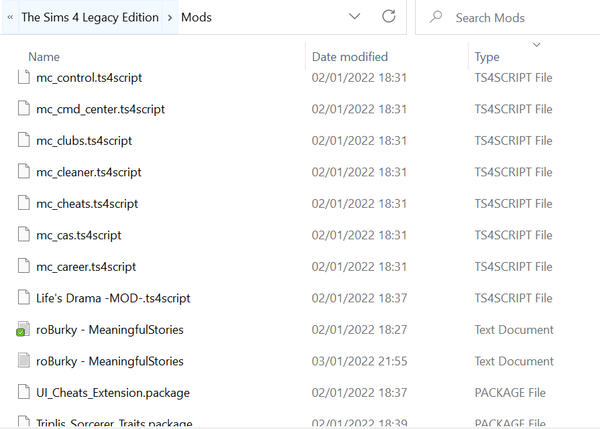Click the file icon beside mc_cas.ts4script
This screenshot has height=429, width=600.
24,235
